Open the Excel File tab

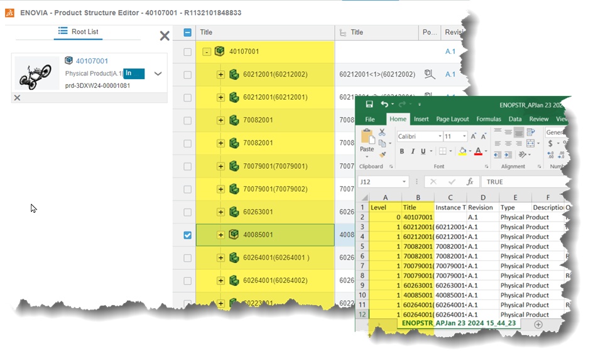tap(370, 119)
